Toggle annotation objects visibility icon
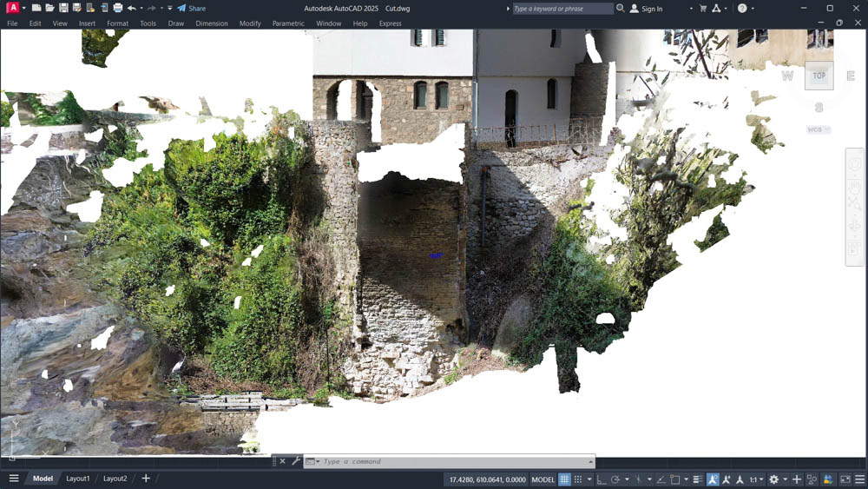The image size is (868, 489). pyautogui.click(x=713, y=479)
